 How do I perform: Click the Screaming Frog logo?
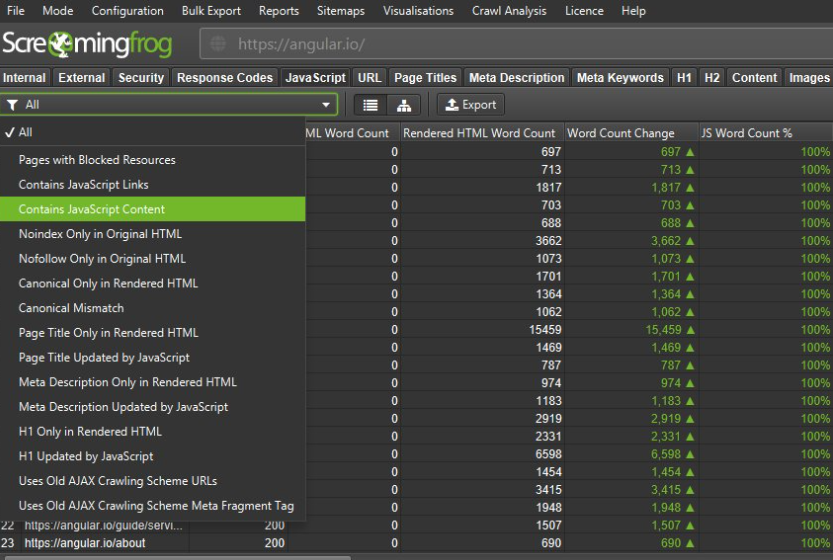pos(87,44)
